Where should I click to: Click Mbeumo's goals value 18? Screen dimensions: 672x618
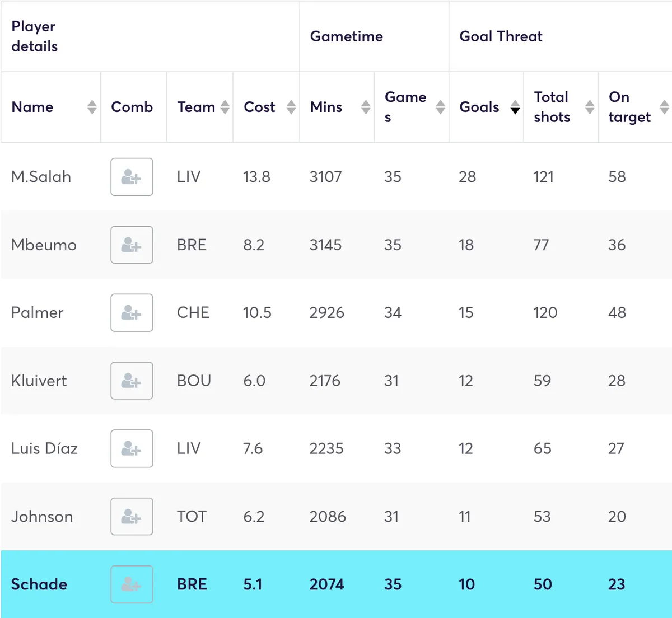(466, 245)
